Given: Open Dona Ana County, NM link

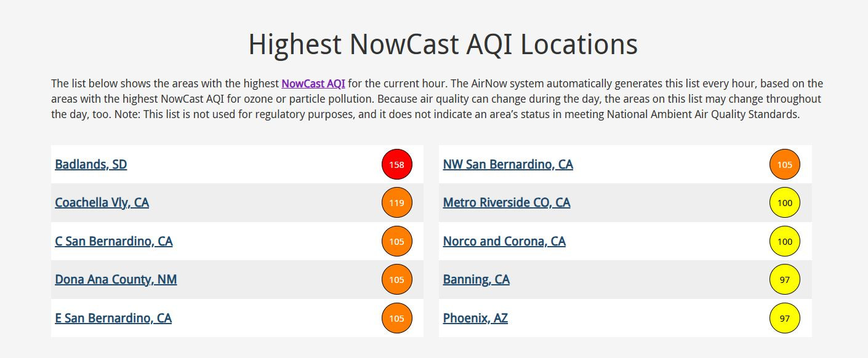Looking at the screenshot, I should click(116, 279).
